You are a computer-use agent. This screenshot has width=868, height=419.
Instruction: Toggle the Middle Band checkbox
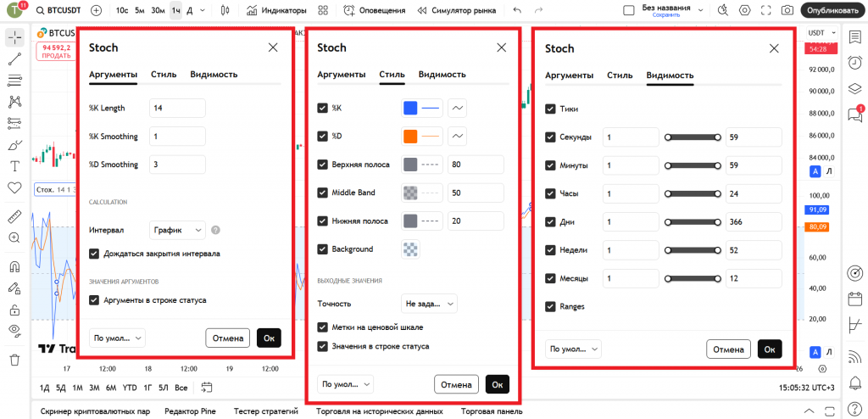click(322, 193)
